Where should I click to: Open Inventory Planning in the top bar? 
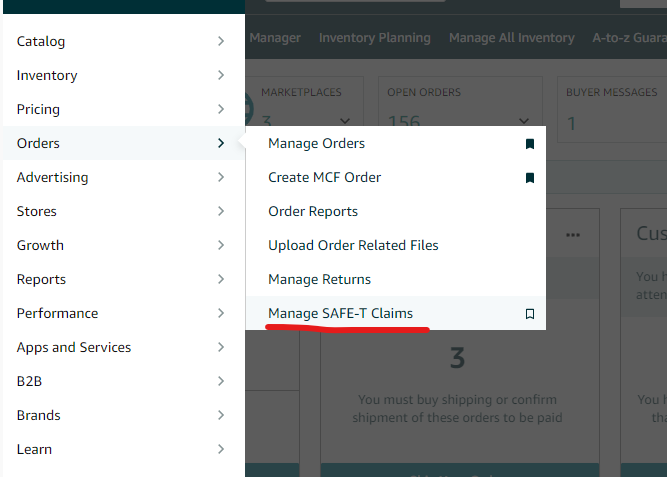(375, 38)
